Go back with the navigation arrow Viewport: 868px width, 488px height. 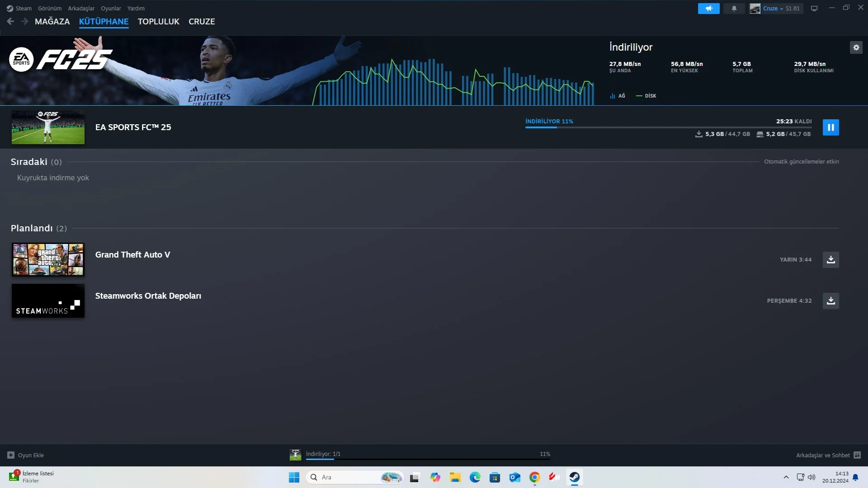[10, 21]
